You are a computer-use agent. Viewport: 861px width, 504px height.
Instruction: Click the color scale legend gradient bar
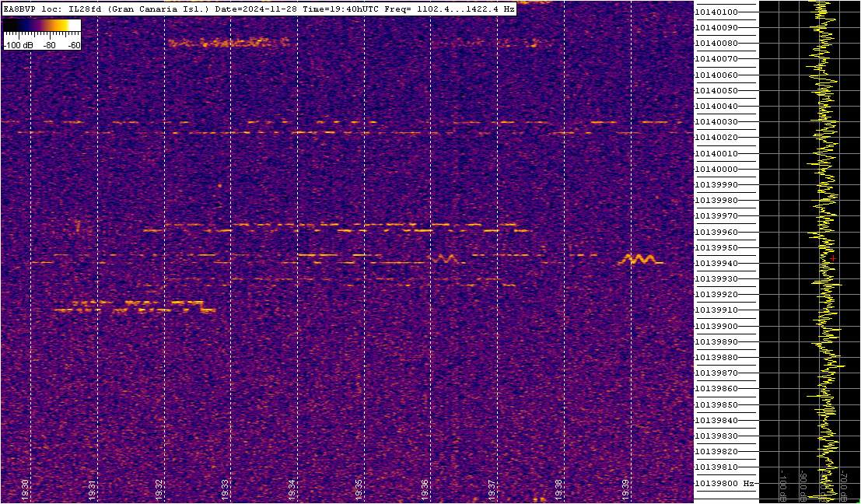click(x=43, y=25)
